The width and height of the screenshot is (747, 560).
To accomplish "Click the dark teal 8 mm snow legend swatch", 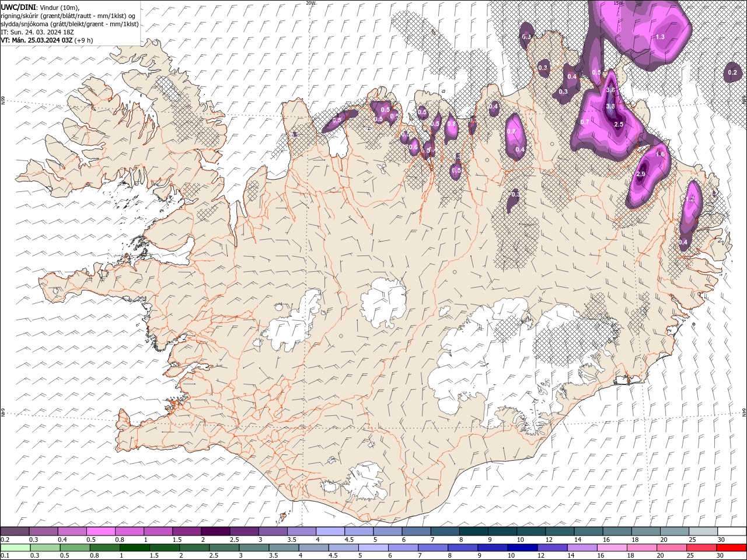I will coord(473,531).
